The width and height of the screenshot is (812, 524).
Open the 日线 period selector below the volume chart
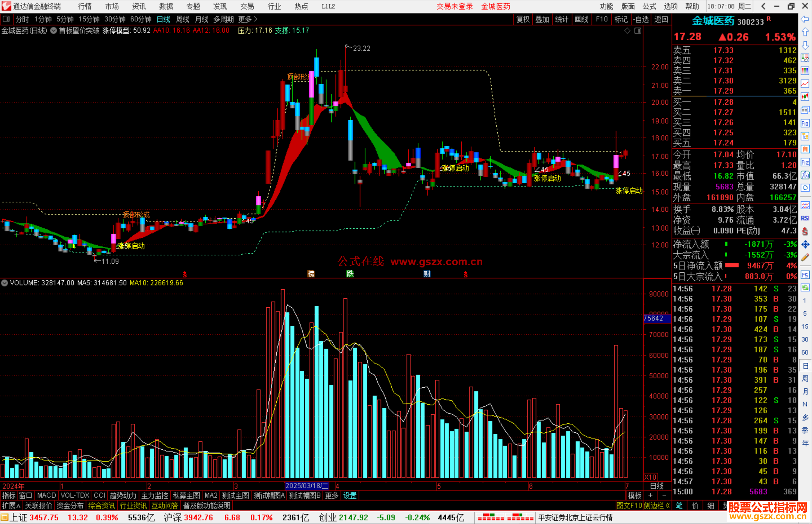tap(657, 486)
